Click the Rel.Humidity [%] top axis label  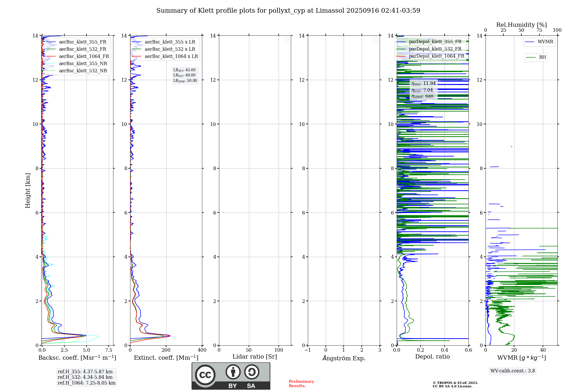[x=522, y=25]
